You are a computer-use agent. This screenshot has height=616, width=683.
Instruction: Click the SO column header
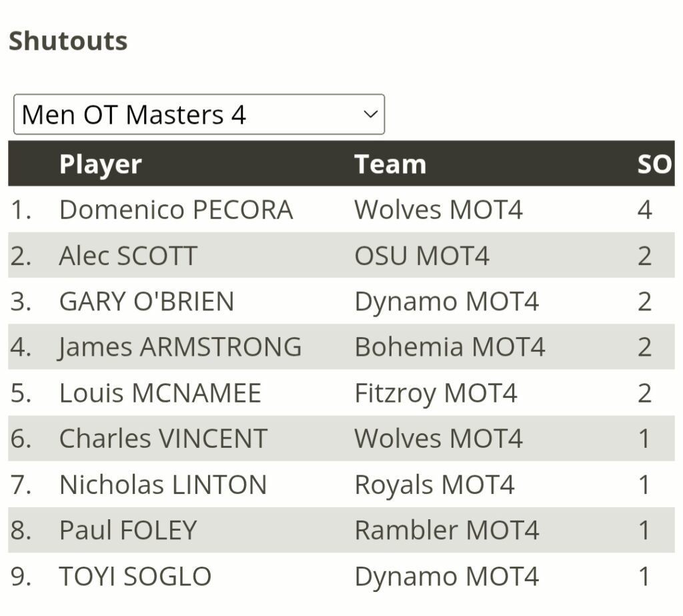(654, 164)
